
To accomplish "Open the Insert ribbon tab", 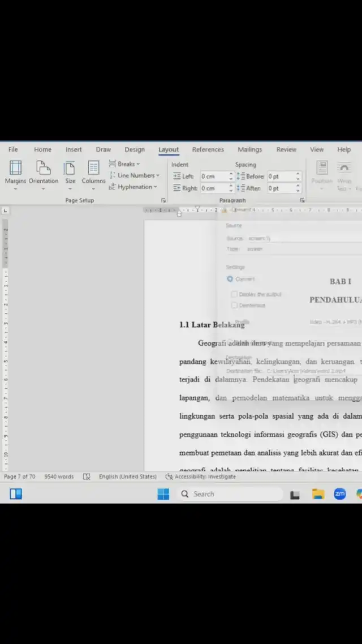I will tap(74, 149).
